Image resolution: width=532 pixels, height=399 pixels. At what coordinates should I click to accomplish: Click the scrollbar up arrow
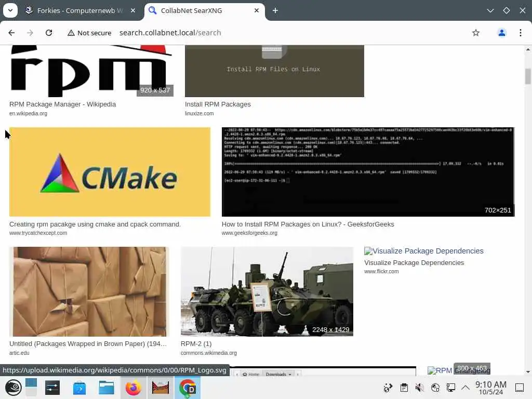[x=528, y=49]
